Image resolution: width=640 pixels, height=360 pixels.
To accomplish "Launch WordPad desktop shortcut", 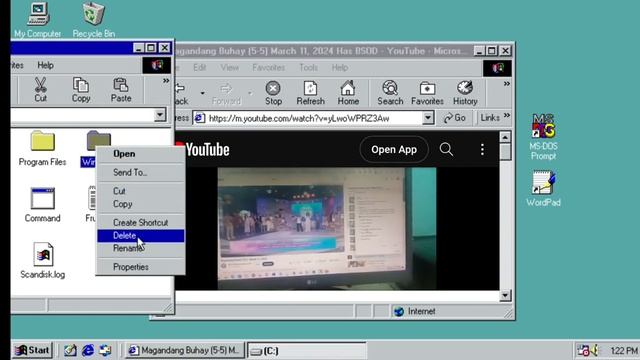I will pyautogui.click(x=543, y=189).
